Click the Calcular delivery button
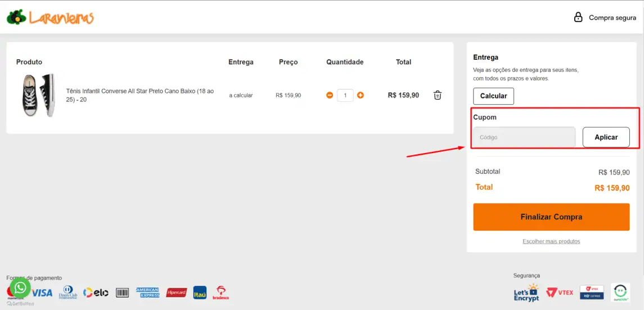 point(493,96)
